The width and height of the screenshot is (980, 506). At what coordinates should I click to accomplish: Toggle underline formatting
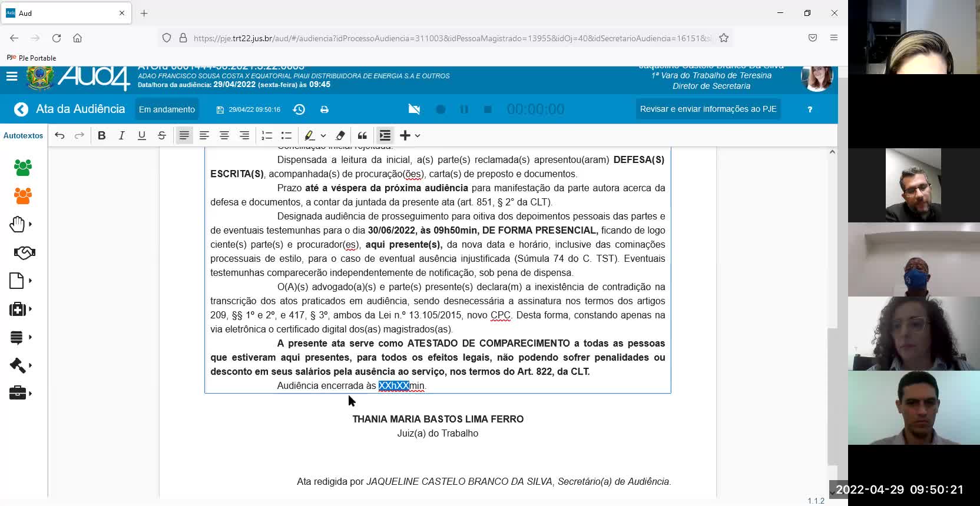pyautogui.click(x=142, y=135)
